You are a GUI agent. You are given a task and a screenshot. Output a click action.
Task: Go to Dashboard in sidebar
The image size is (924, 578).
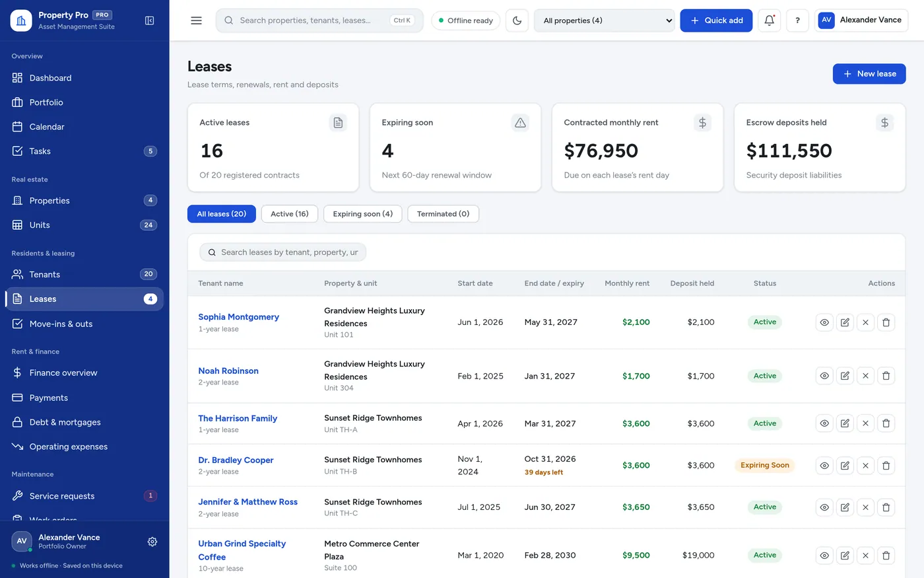point(84,78)
